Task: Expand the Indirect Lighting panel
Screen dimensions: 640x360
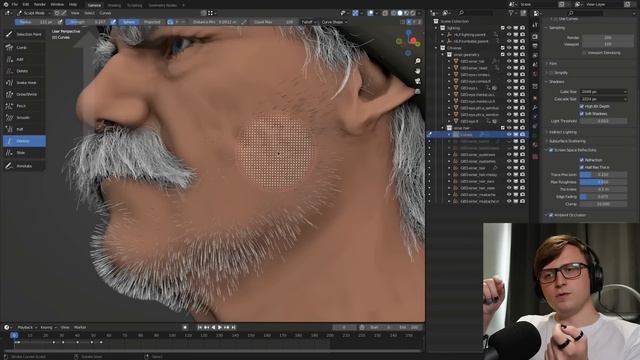Action: 561,132
